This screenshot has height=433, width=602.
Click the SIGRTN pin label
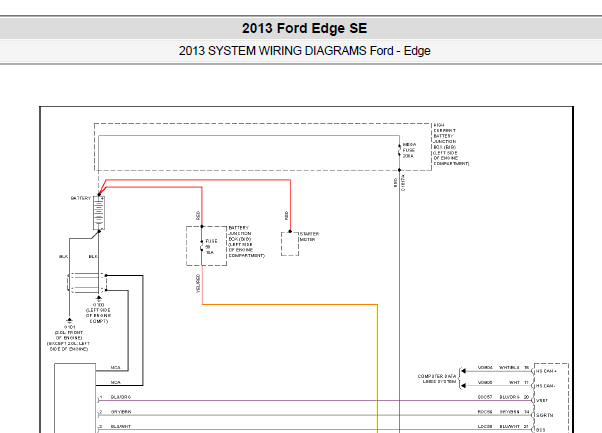click(x=544, y=415)
